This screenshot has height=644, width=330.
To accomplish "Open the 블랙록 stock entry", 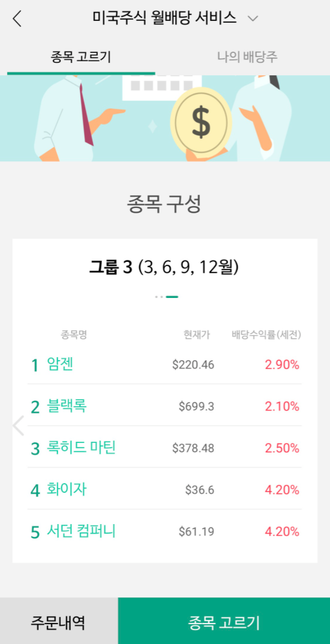I will (x=66, y=406).
